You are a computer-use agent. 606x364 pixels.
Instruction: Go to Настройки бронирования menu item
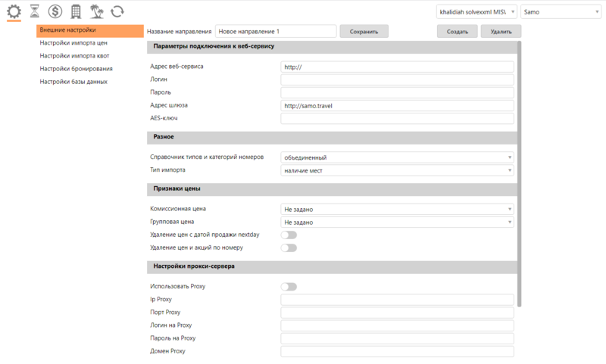pyautogui.click(x=76, y=69)
